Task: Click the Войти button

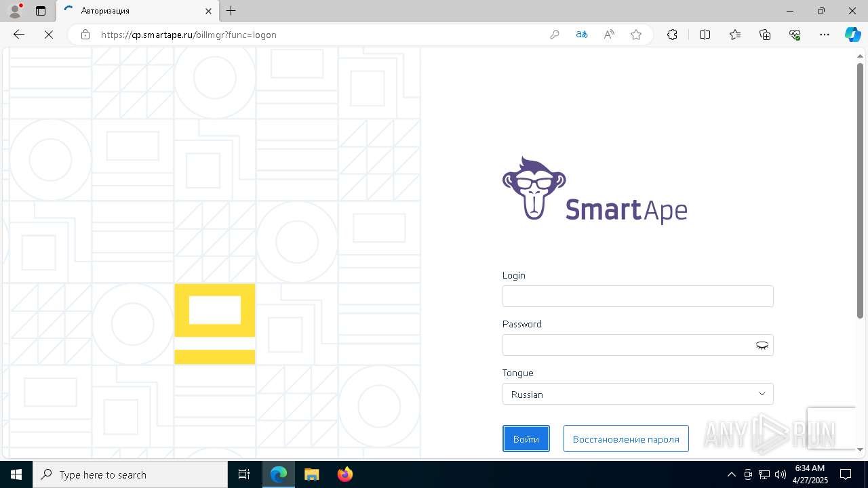Action: tap(526, 439)
